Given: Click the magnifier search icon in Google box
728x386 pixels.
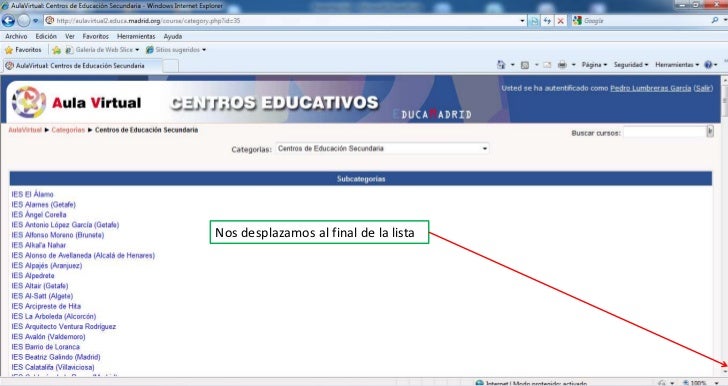Looking at the screenshot, I should [715, 20].
